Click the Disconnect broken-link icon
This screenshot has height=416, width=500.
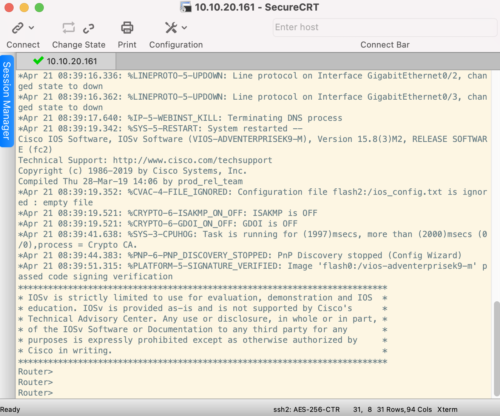[89, 28]
